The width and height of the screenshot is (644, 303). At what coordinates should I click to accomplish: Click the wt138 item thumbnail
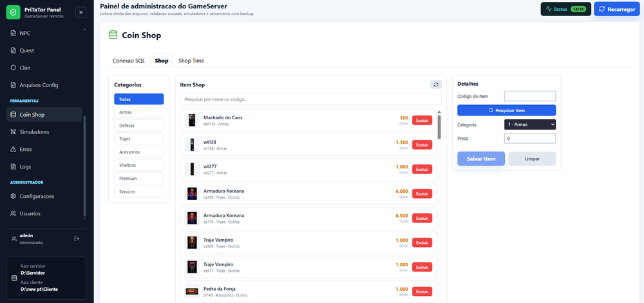point(192,144)
